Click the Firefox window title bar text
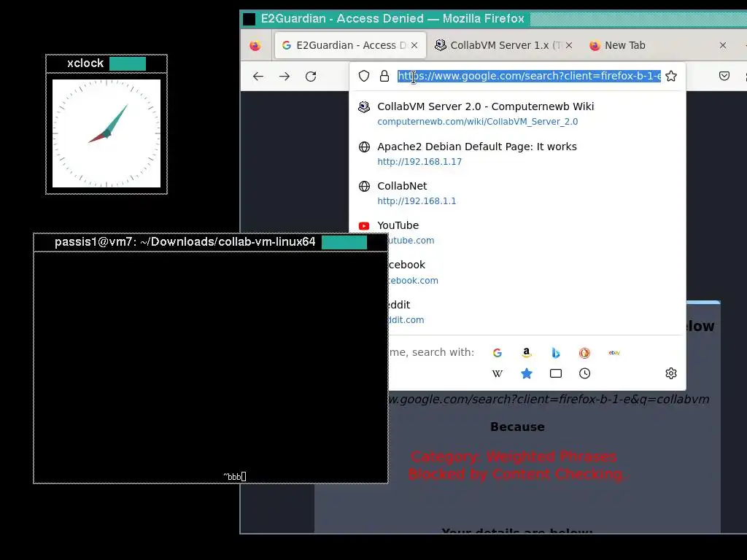This screenshot has width=747, height=560. [392, 18]
